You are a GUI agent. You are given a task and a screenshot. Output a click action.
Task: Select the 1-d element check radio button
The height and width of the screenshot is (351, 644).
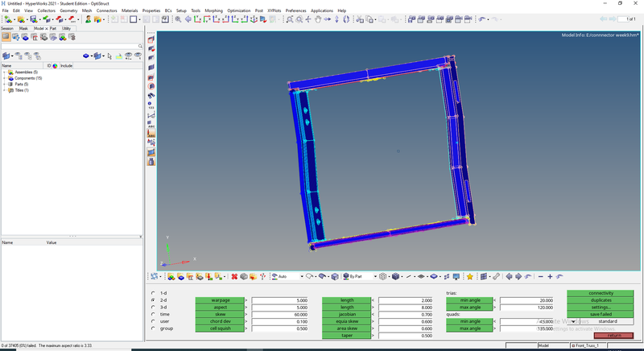click(x=153, y=293)
